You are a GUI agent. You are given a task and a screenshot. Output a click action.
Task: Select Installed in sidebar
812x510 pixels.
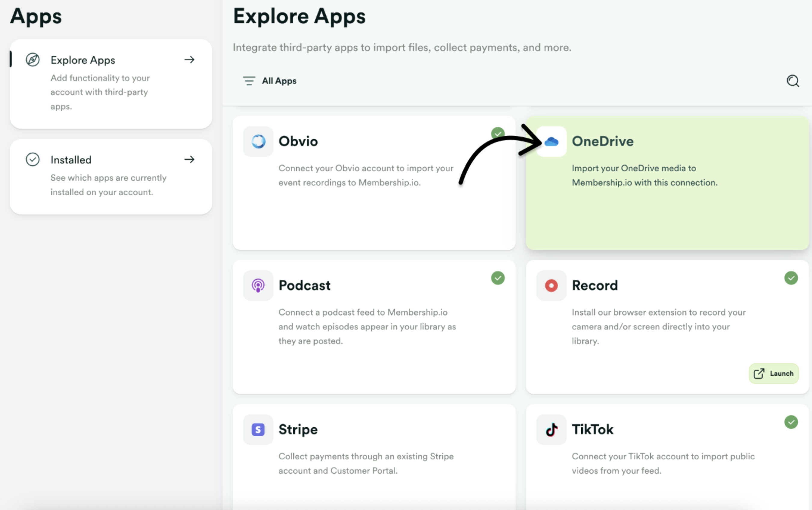tap(111, 177)
